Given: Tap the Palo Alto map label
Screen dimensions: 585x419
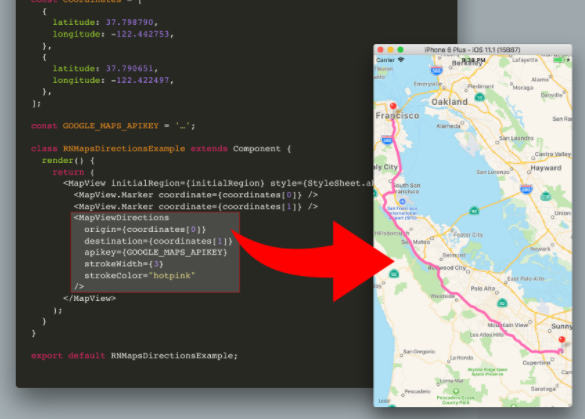Looking at the screenshot, I should point(483,288).
